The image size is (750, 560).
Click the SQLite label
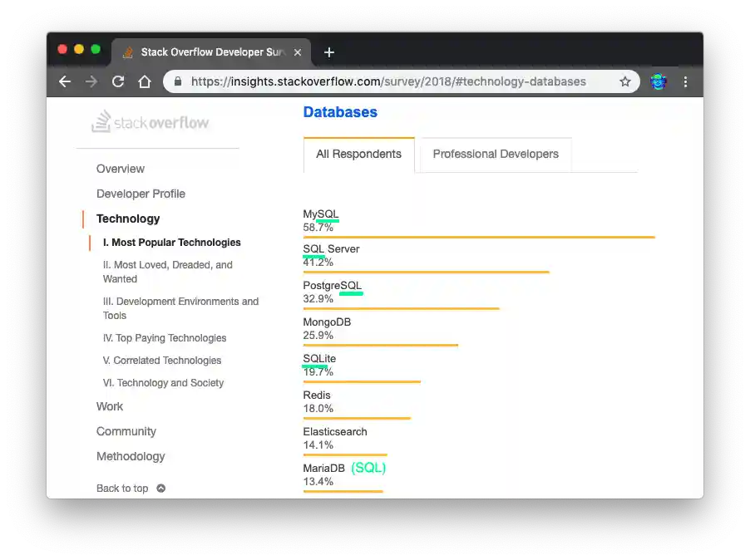click(x=319, y=358)
